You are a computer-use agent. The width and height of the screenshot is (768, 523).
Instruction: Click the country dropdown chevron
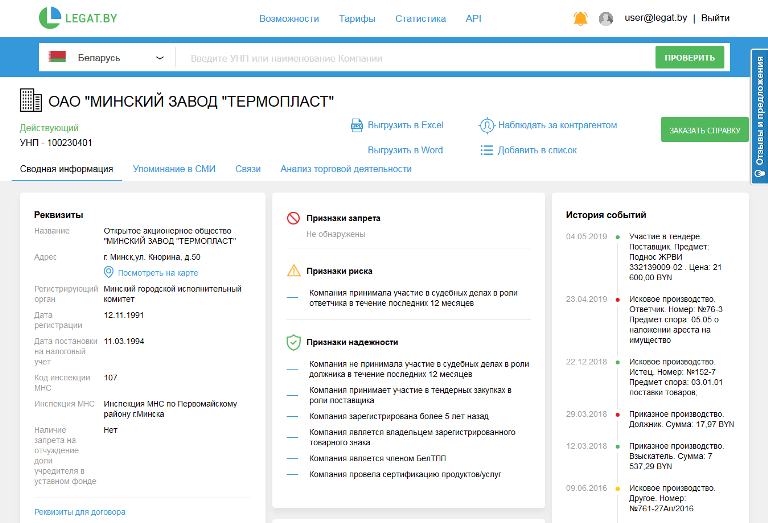click(x=160, y=58)
